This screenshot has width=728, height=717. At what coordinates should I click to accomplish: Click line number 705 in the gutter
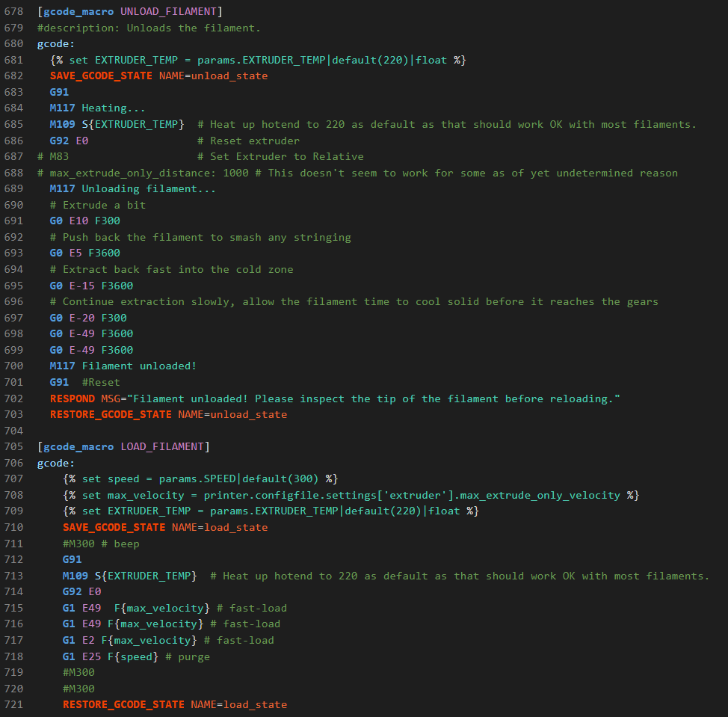13,447
